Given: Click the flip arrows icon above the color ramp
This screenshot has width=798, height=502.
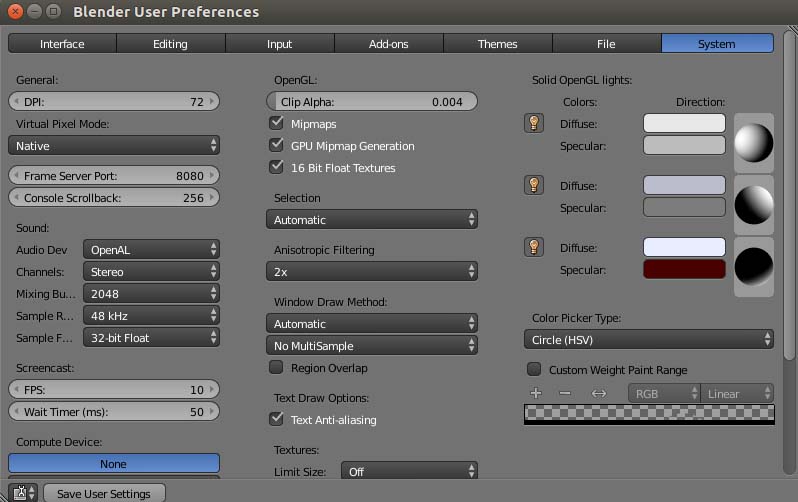Looking at the screenshot, I should click(599, 393).
